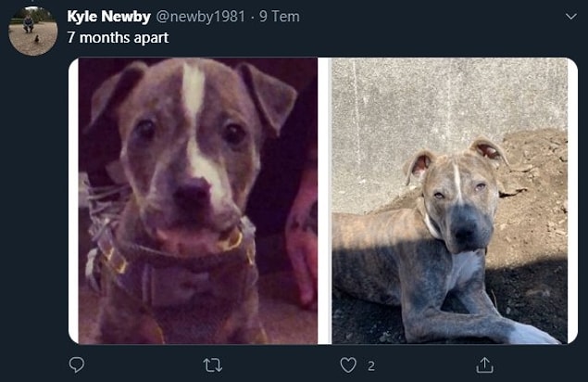Open the reply speech bubble icon

click(77, 364)
